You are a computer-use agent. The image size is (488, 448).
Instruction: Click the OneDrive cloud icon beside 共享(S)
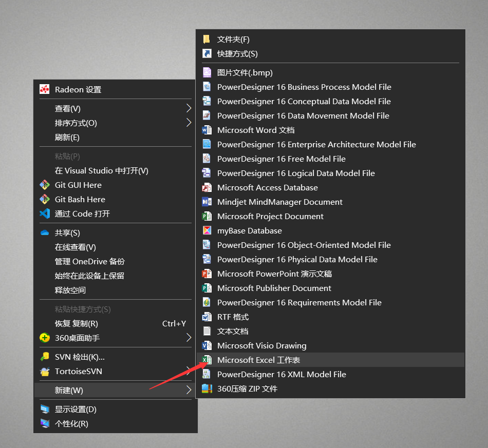coord(45,232)
